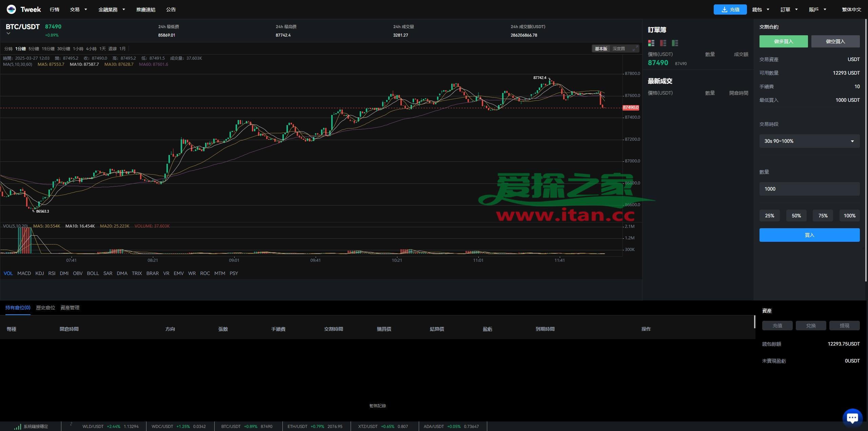868x431 pixels.
Task: Click the 數量 quantity input field
Action: pyautogui.click(x=809, y=189)
